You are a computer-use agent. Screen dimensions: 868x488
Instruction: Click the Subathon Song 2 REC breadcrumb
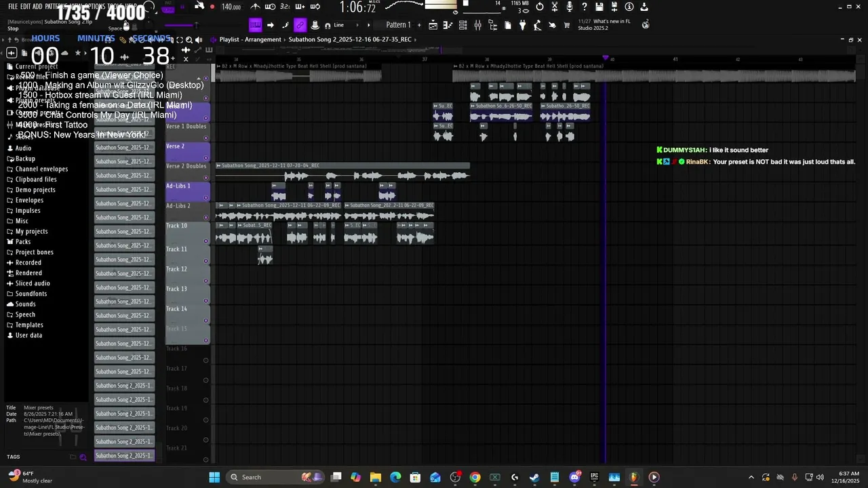350,39
